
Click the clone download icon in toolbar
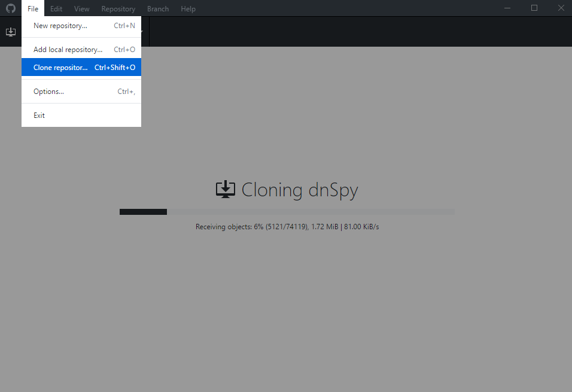(x=11, y=32)
